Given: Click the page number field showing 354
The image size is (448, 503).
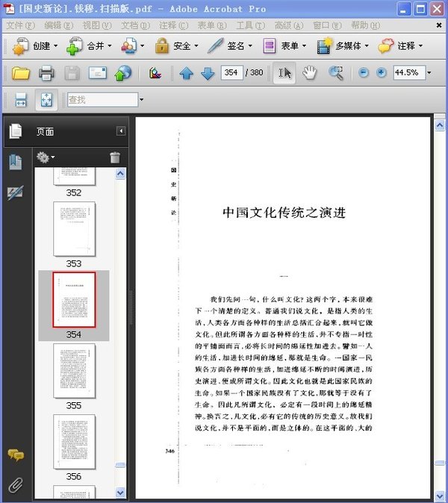Looking at the screenshot, I should (231, 73).
